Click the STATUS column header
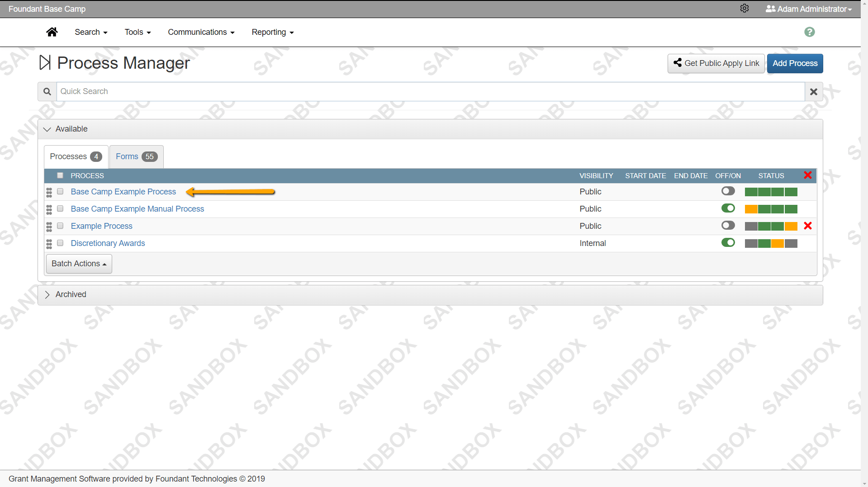The image size is (868, 487). point(771,175)
